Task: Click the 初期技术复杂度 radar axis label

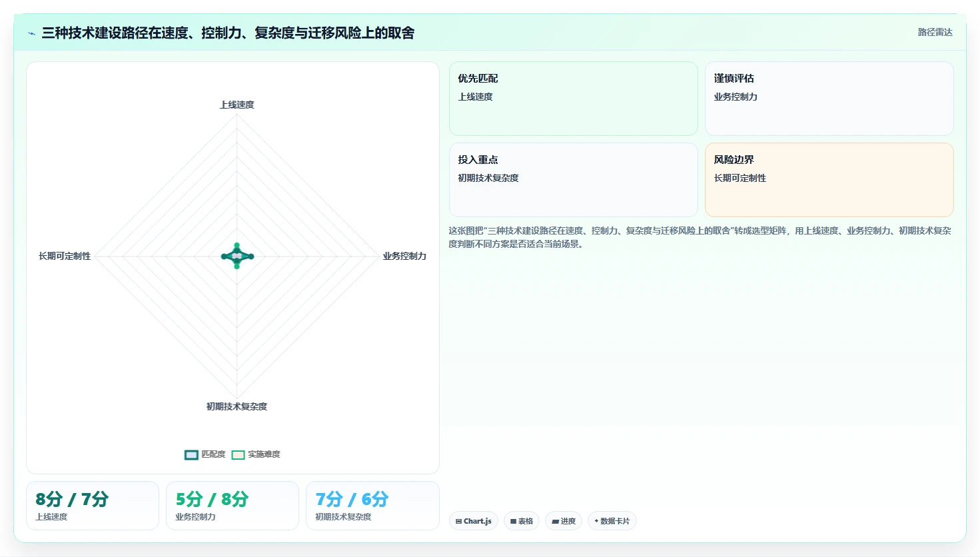Action: (x=237, y=406)
